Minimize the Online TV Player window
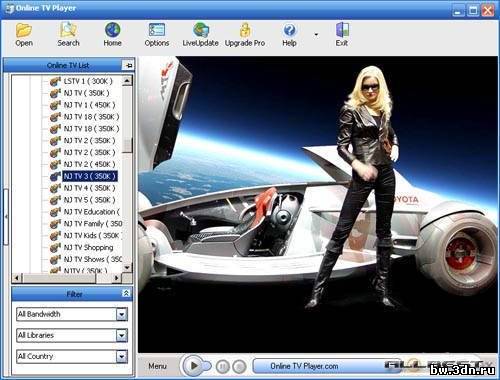The image size is (500, 380). (458, 10)
